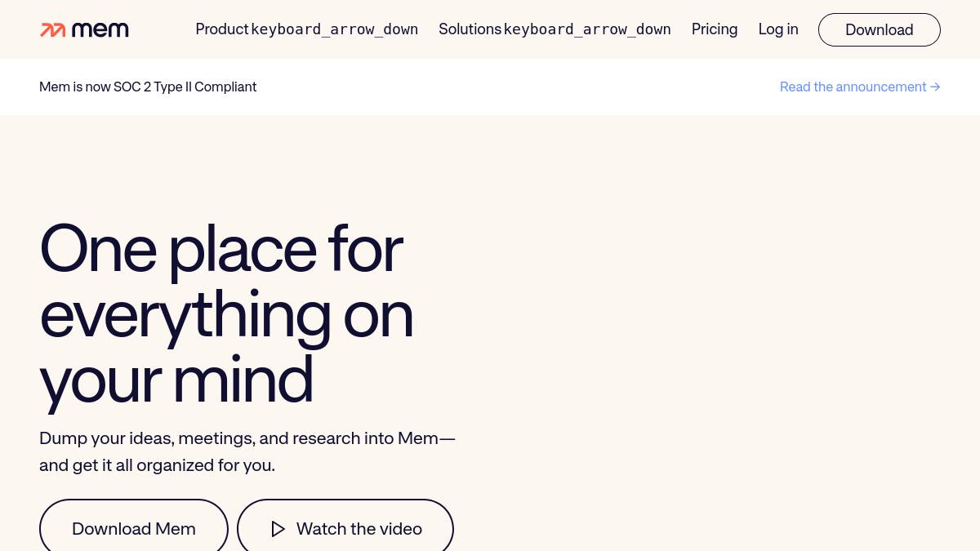Image resolution: width=980 pixels, height=551 pixels.
Task: Click the arrow after 'Read the announcement'
Action: pos(935,87)
